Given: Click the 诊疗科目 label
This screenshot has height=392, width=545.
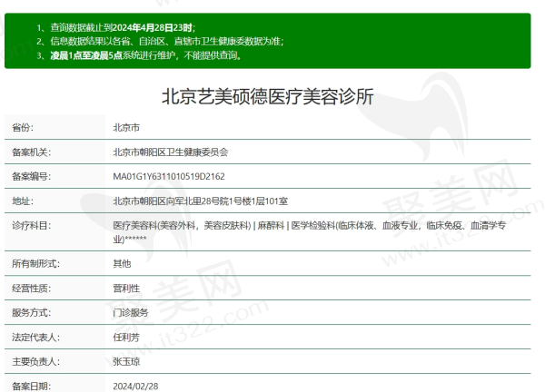Looking at the screenshot, I should 32,226.
